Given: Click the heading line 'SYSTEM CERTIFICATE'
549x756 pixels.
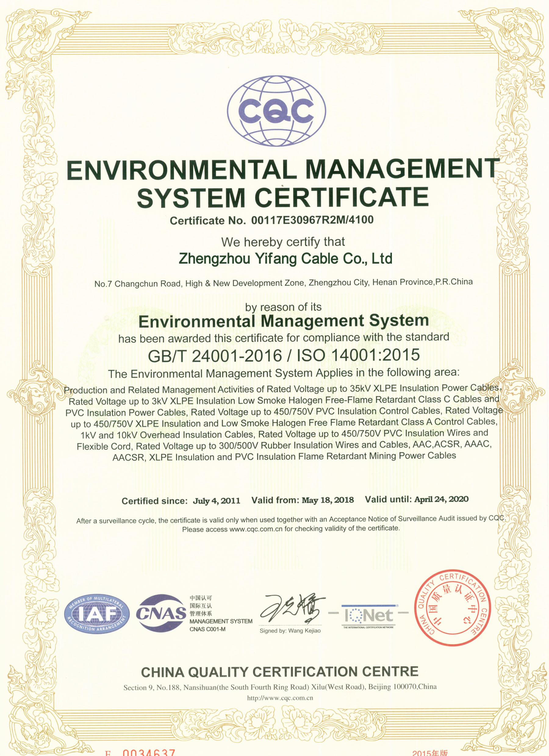Looking at the screenshot, I should coord(282,197).
